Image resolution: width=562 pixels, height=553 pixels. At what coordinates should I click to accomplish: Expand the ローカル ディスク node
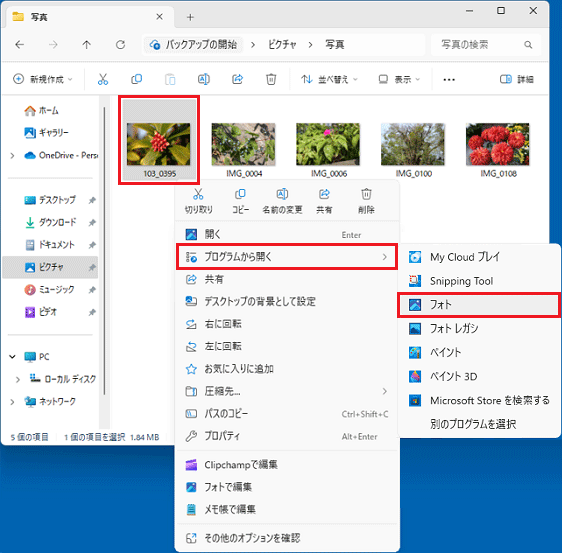(18, 379)
